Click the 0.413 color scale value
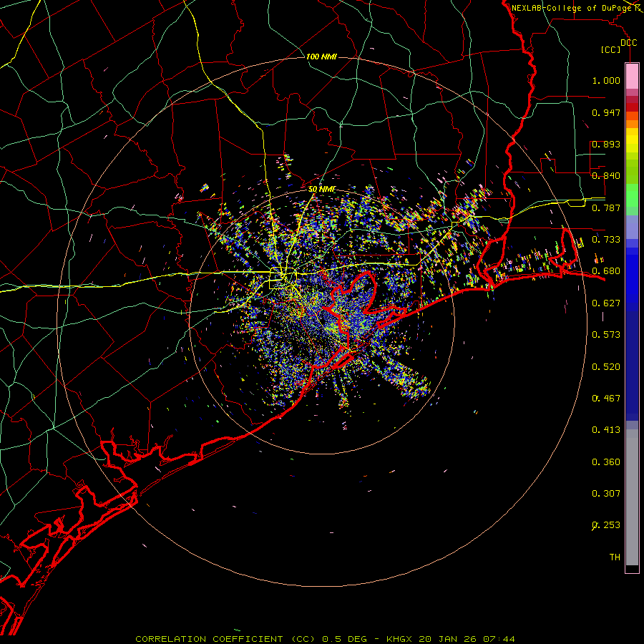 pyautogui.click(x=606, y=430)
